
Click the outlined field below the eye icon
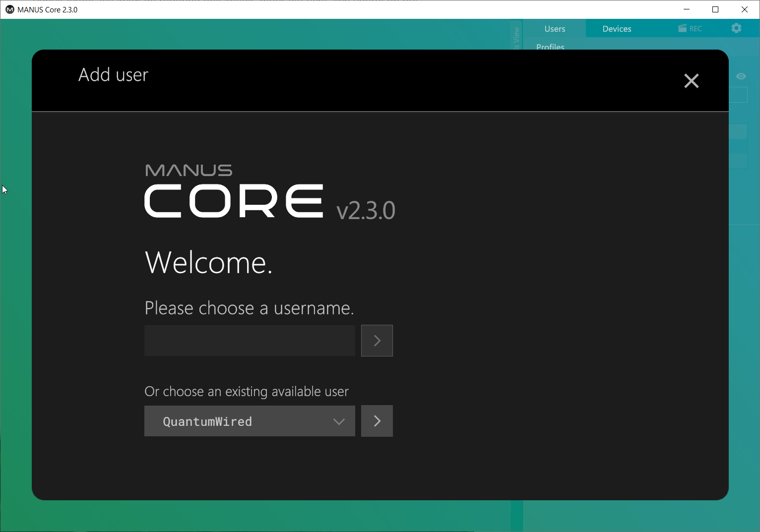click(738, 95)
